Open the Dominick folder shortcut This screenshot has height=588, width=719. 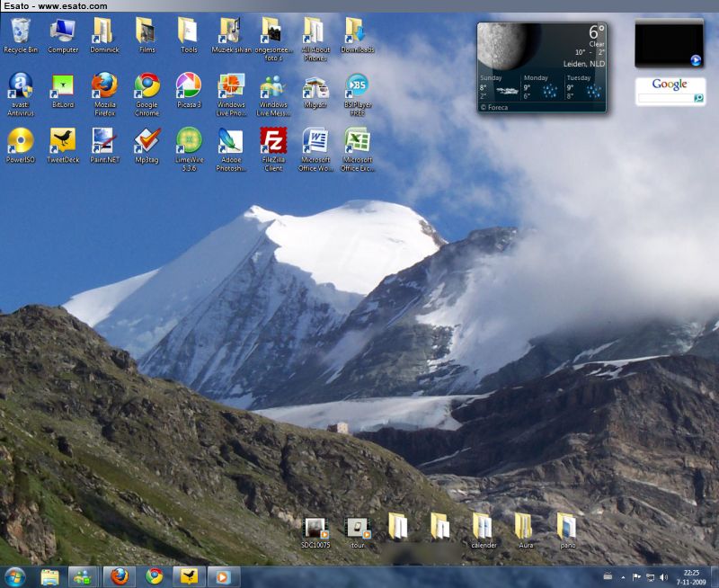point(104,35)
